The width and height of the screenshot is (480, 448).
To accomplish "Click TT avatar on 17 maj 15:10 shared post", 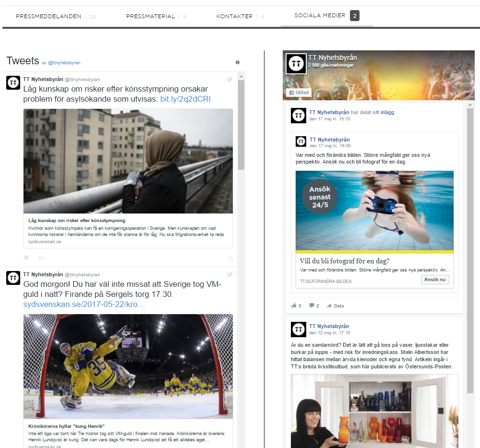I will pyautogui.click(x=299, y=116).
